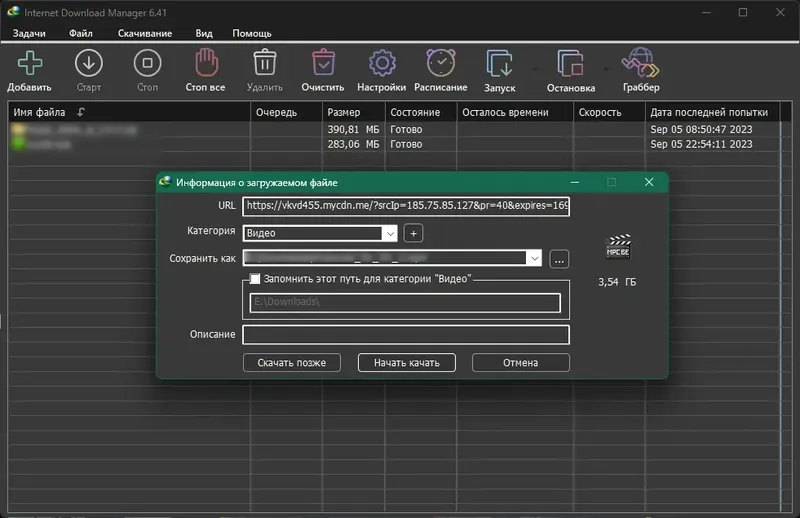Image resolution: width=800 pixels, height=518 pixels.
Task: Click the Старт download toolbar icon
Action: tap(89, 63)
